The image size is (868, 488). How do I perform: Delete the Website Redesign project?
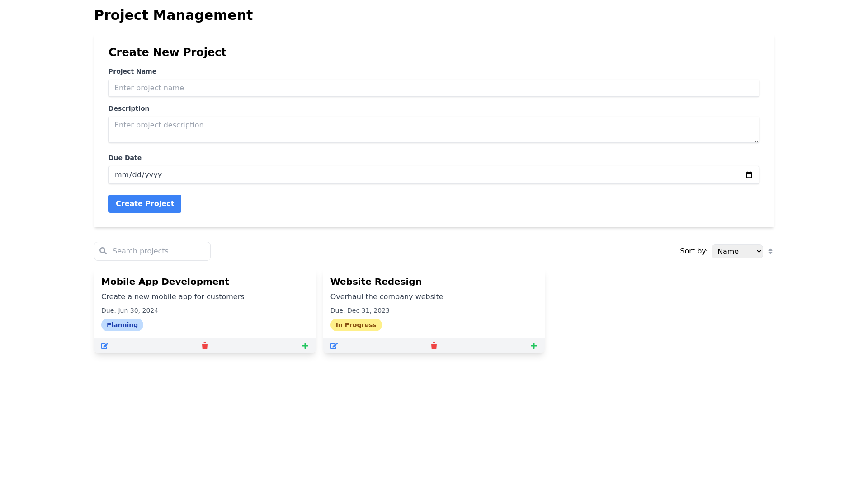coord(434,346)
